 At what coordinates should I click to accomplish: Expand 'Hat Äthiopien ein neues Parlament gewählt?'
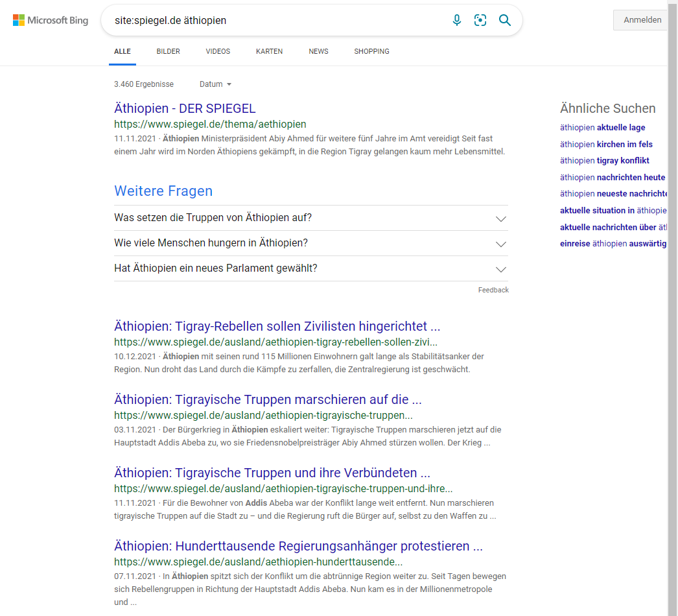pyautogui.click(x=311, y=268)
